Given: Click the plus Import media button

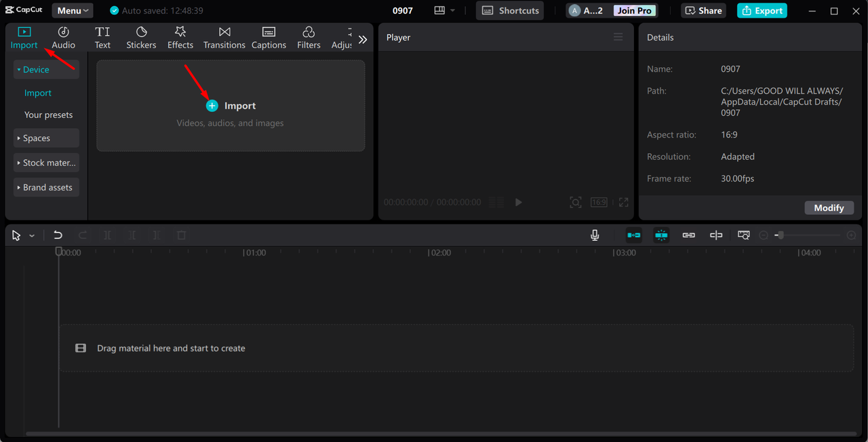Looking at the screenshot, I should click(212, 106).
